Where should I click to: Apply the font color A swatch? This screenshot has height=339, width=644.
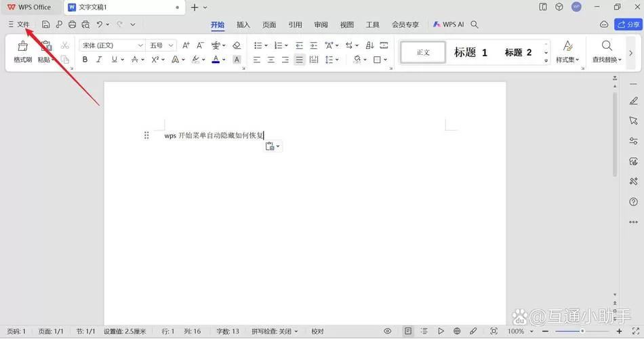tap(216, 60)
